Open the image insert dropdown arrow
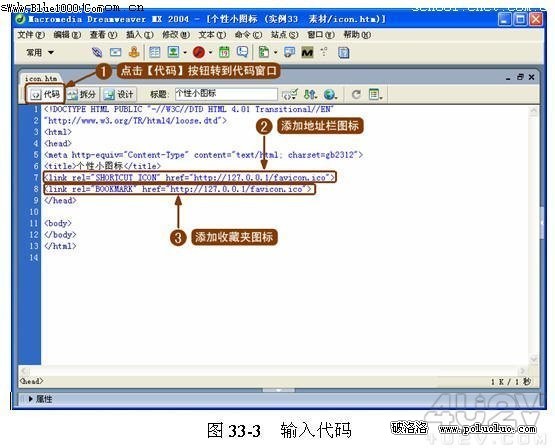 [x=185, y=53]
